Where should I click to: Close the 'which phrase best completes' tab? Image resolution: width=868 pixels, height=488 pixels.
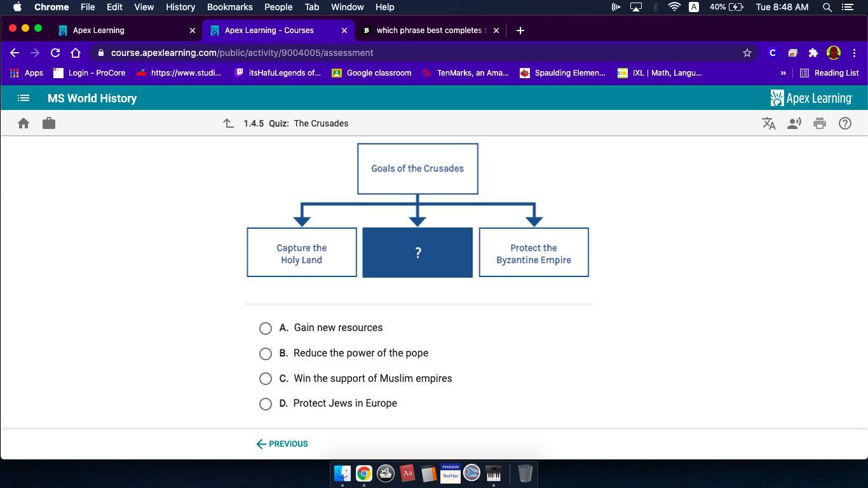[x=496, y=30]
